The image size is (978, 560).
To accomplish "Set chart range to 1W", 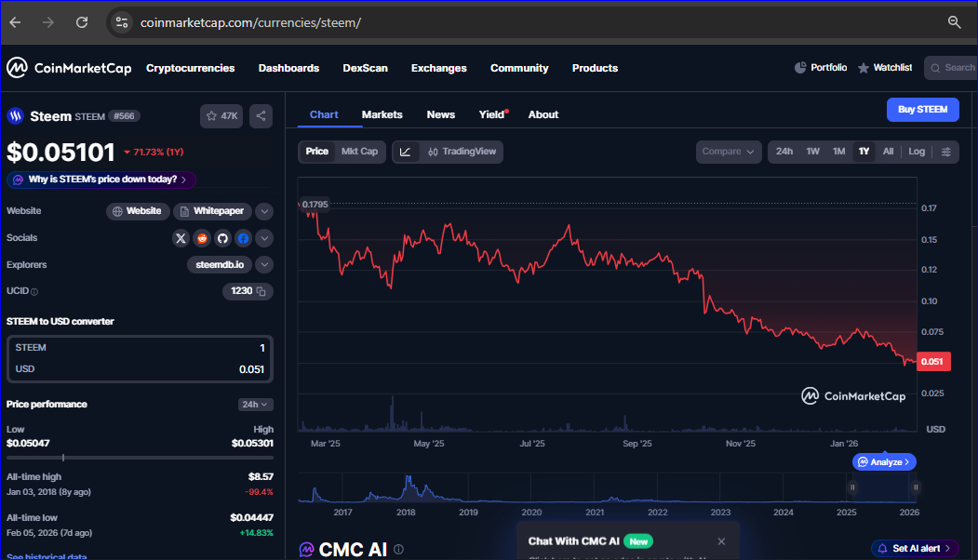I will (812, 152).
